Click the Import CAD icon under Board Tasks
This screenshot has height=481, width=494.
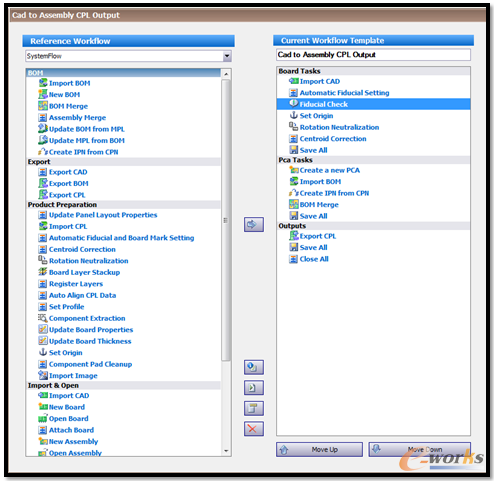pyautogui.click(x=293, y=81)
